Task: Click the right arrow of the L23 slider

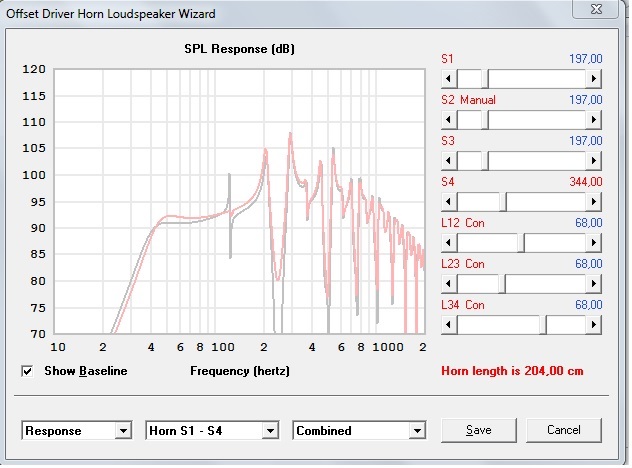Action: 594,284
